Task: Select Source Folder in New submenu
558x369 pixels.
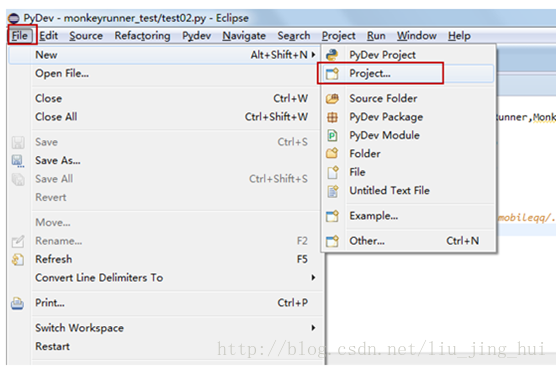Action: (408, 99)
